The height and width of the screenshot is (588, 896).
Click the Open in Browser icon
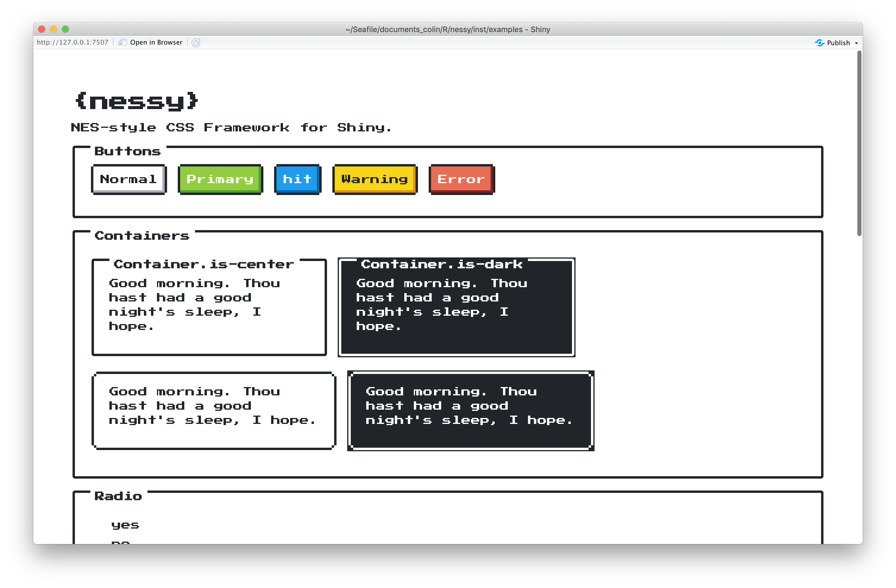click(122, 43)
